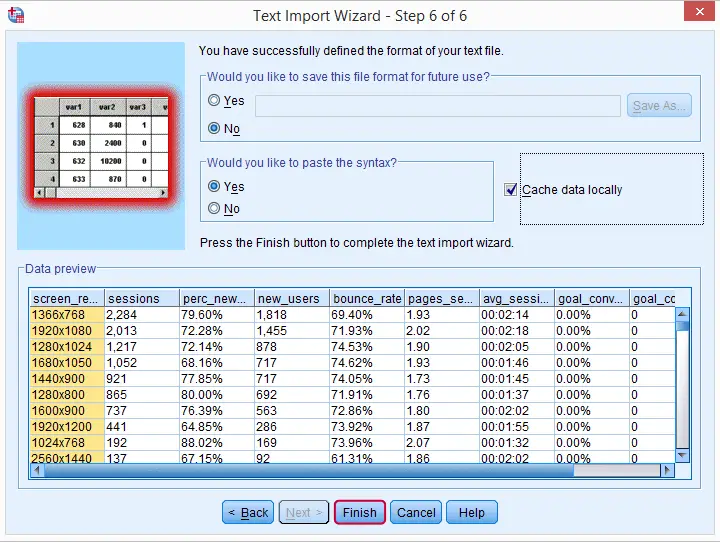Image resolution: width=720 pixels, height=542 pixels.
Task: Click sessions value 2,013
Action: [142, 331]
